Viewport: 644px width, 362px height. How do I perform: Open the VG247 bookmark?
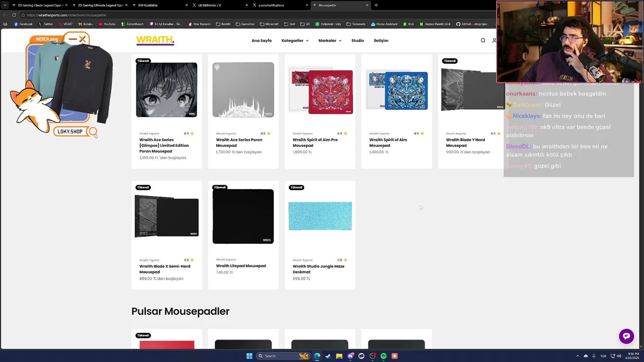click(x=65, y=24)
